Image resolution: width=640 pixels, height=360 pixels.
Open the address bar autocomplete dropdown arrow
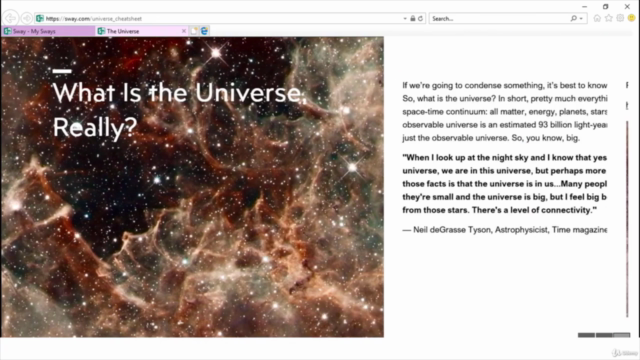click(x=405, y=18)
